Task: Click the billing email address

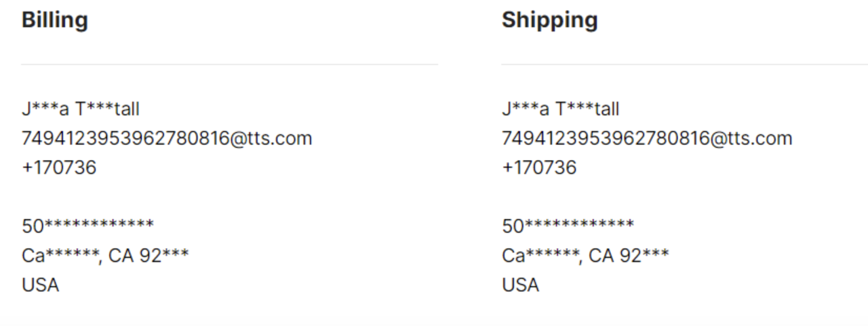Action: point(167,138)
